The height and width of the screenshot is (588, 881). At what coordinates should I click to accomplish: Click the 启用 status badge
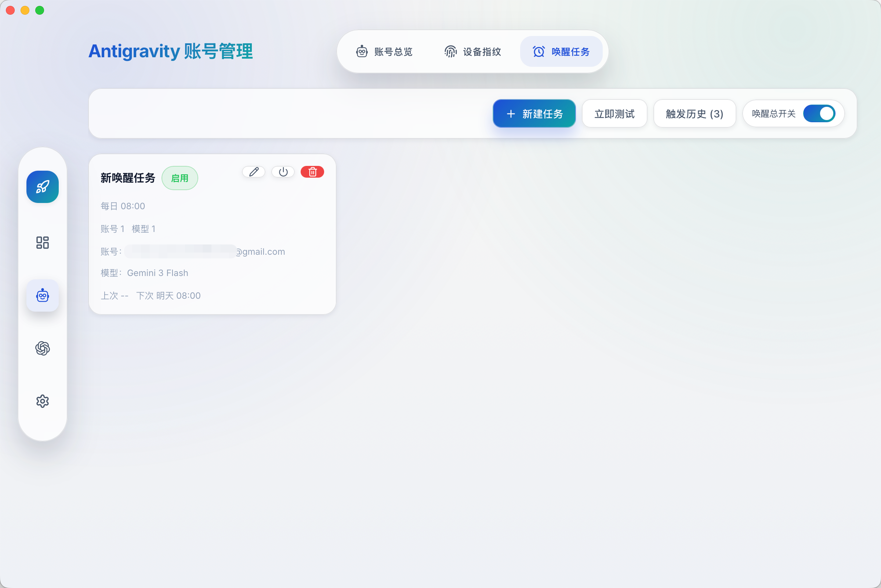click(180, 178)
